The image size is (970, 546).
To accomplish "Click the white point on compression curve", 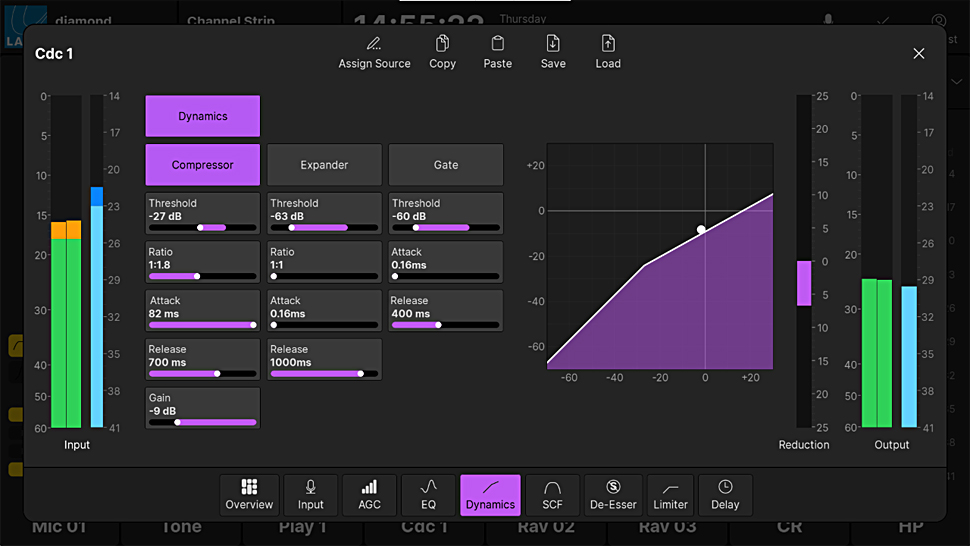I will point(701,229).
